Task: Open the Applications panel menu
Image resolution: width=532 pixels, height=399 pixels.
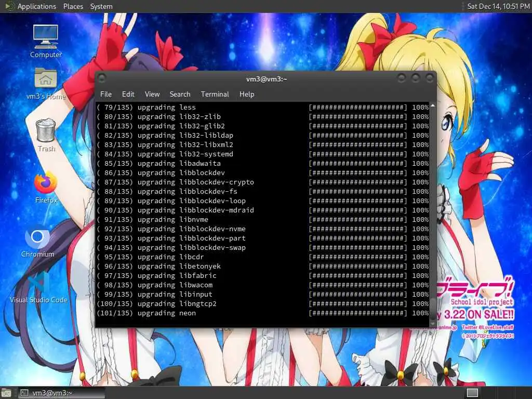Action: (x=37, y=6)
